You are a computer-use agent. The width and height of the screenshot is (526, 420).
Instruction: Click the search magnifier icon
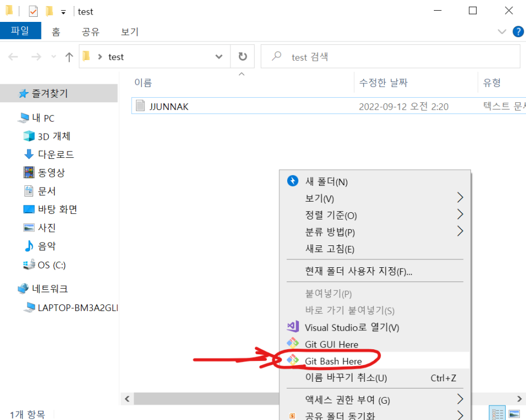(276, 56)
